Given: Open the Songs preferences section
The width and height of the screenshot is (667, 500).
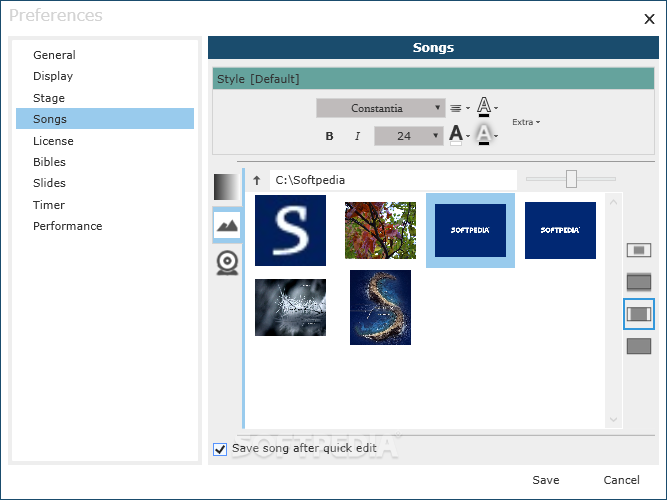Looking at the screenshot, I should tap(105, 119).
